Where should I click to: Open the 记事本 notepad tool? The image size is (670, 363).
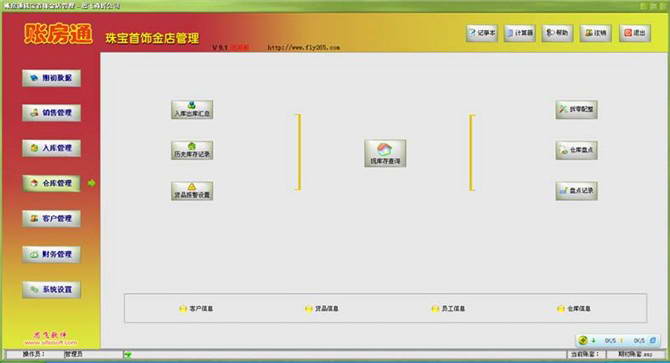pyautogui.click(x=482, y=33)
